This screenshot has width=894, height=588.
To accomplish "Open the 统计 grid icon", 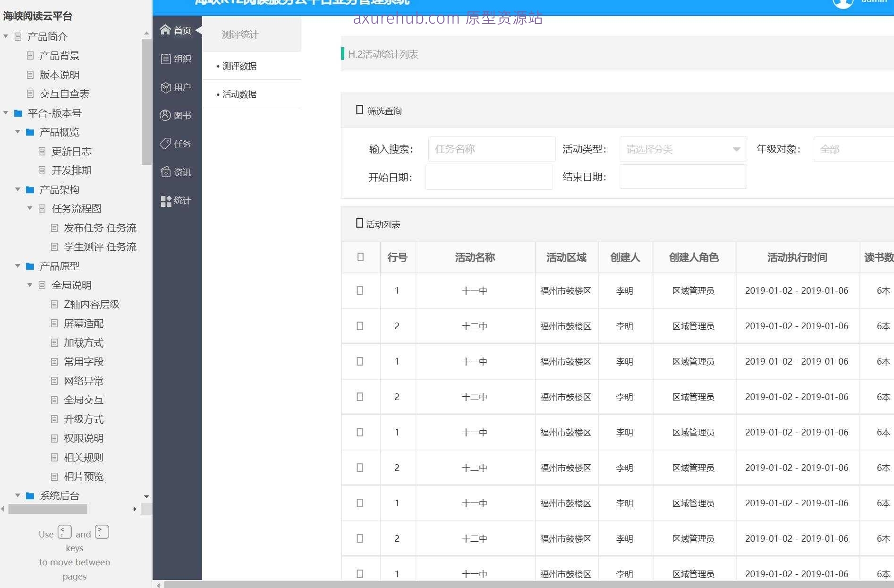I will click(166, 201).
